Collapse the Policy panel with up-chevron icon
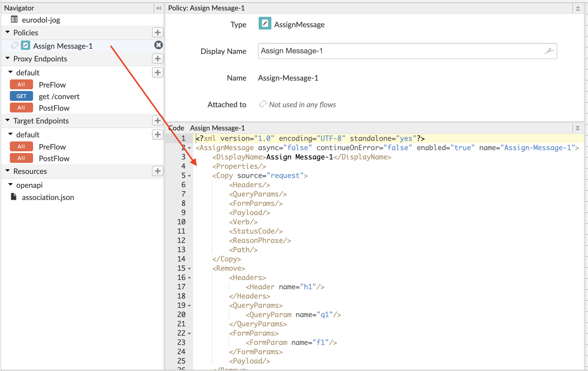The height and width of the screenshot is (371, 588). tap(578, 8)
